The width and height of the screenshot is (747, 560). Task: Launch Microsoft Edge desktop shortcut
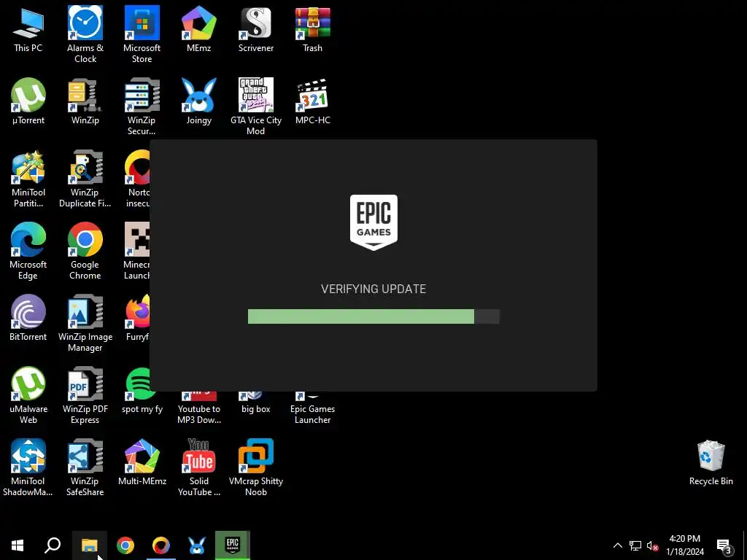pos(28,251)
